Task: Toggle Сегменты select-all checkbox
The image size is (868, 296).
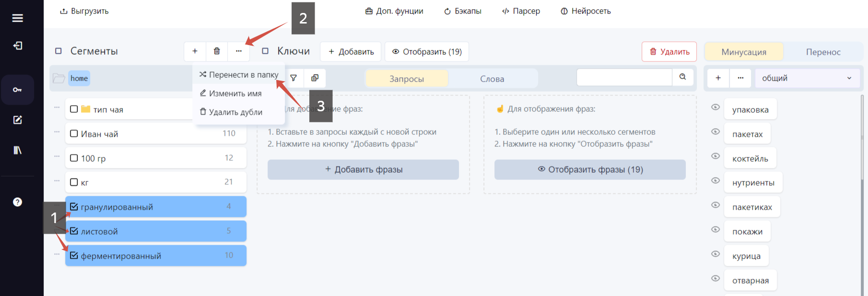Action: pos(59,51)
